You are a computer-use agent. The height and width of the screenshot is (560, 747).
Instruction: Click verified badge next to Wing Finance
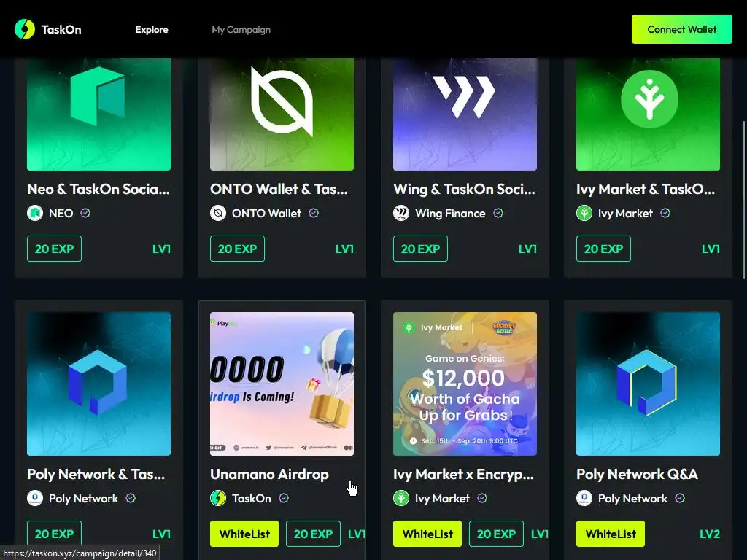click(498, 213)
